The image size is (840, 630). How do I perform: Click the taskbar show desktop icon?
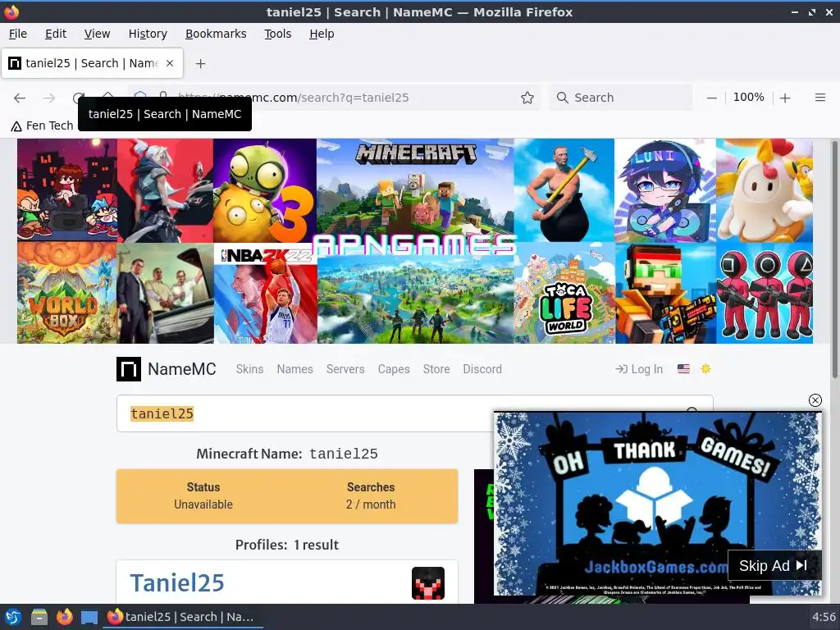(89, 617)
